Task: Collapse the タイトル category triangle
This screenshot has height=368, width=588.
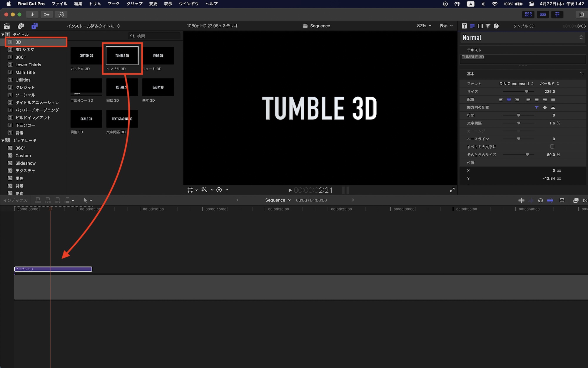Action: click(x=3, y=34)
